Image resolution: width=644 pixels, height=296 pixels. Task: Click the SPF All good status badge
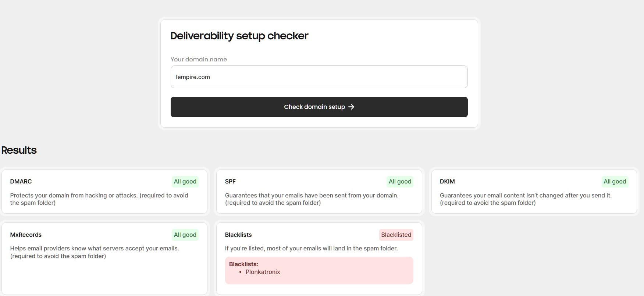(x=400, y=182)
